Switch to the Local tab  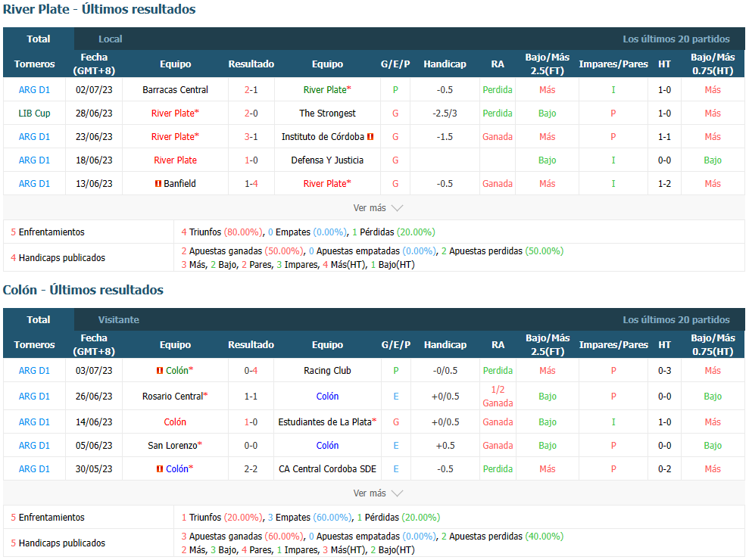click(x=111, y=39)
